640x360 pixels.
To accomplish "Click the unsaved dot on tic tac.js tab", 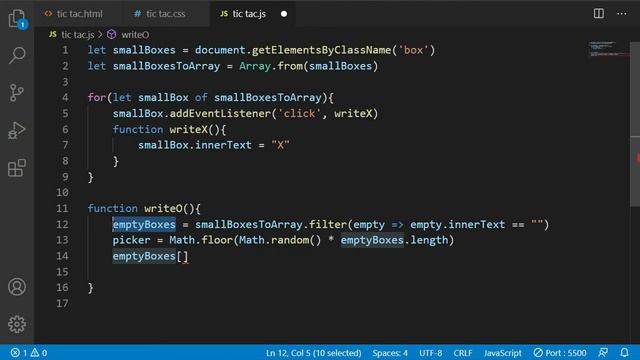I will click(284, 14).
